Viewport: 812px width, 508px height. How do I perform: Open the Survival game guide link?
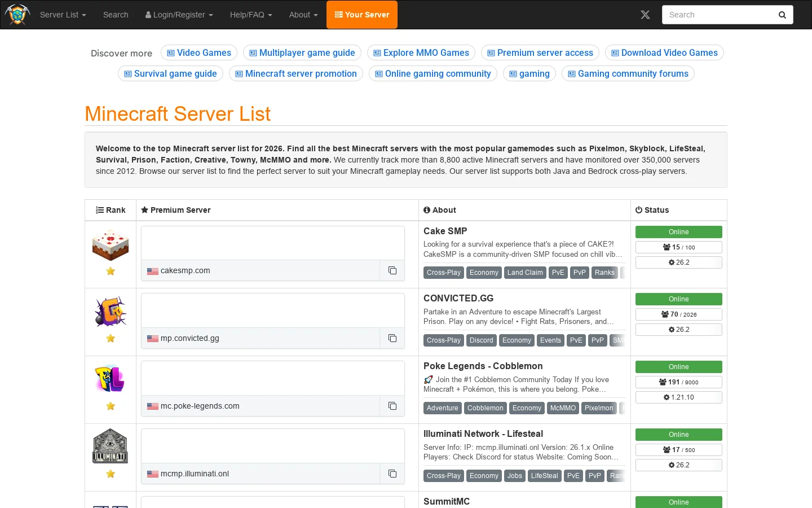(x=170, y=73)
